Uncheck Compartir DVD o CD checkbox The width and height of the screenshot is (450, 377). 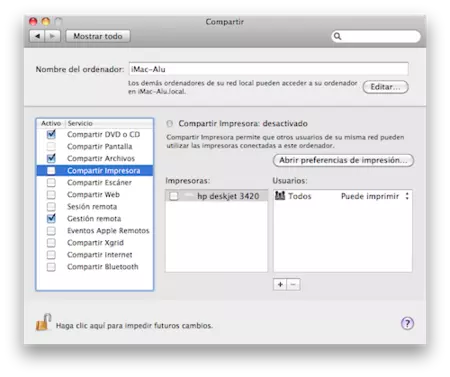pyautogui.click(x=51, y=134)
